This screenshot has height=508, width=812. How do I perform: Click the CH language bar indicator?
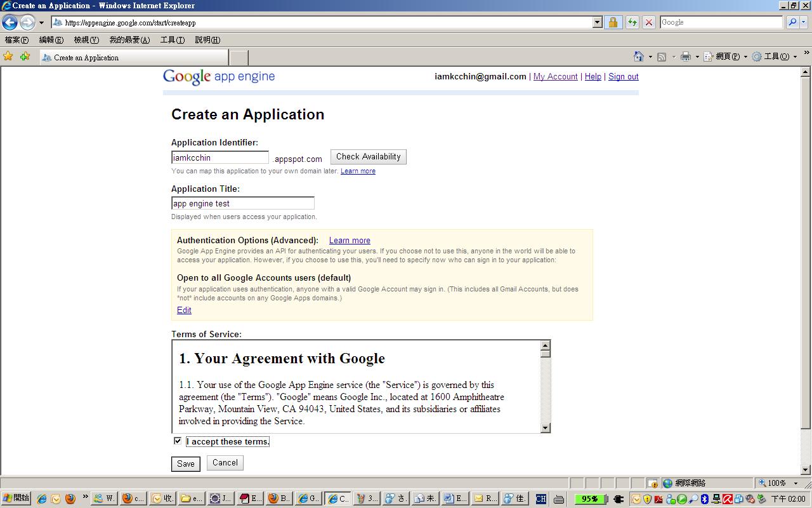click(x=540, y=498)
